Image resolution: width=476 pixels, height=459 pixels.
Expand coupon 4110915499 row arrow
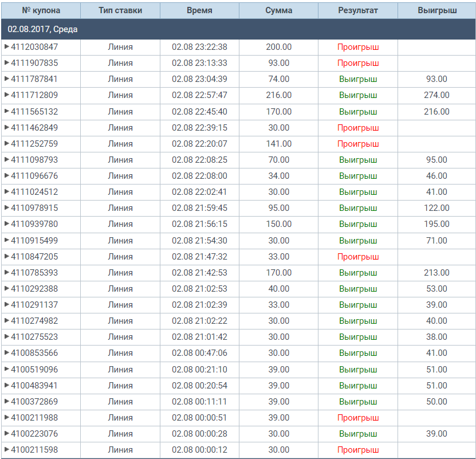pyautogui.click(x=7, y=241)
